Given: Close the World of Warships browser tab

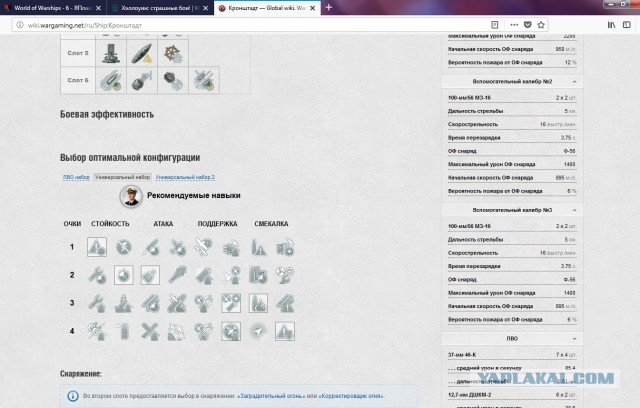Looking at the screenshot, I should click(x=98, y=8).
